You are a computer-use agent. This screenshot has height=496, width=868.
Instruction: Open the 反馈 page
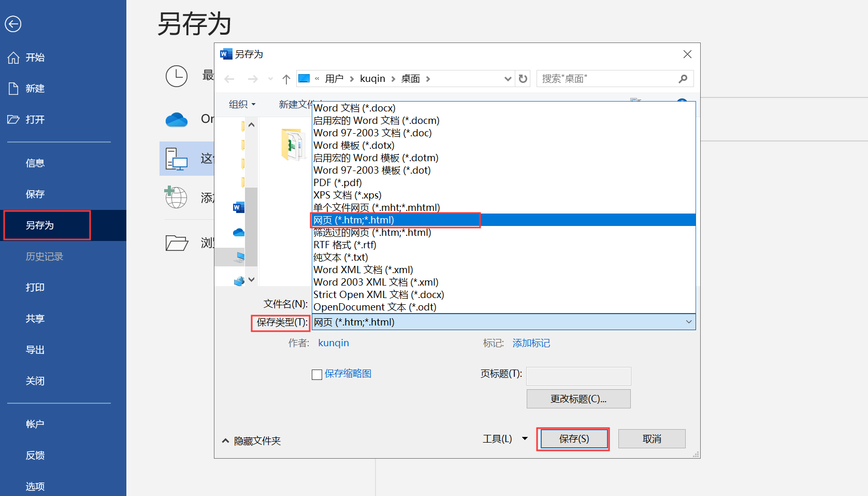(x=35, y=456)
